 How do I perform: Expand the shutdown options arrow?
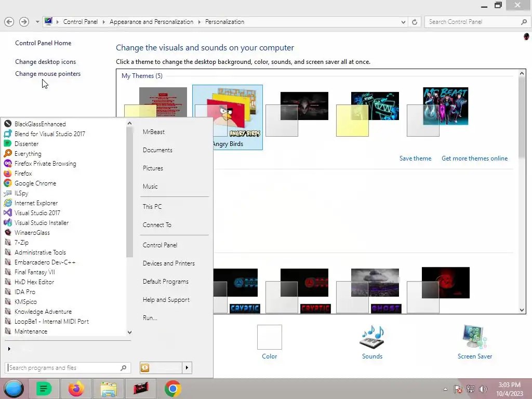187,367
